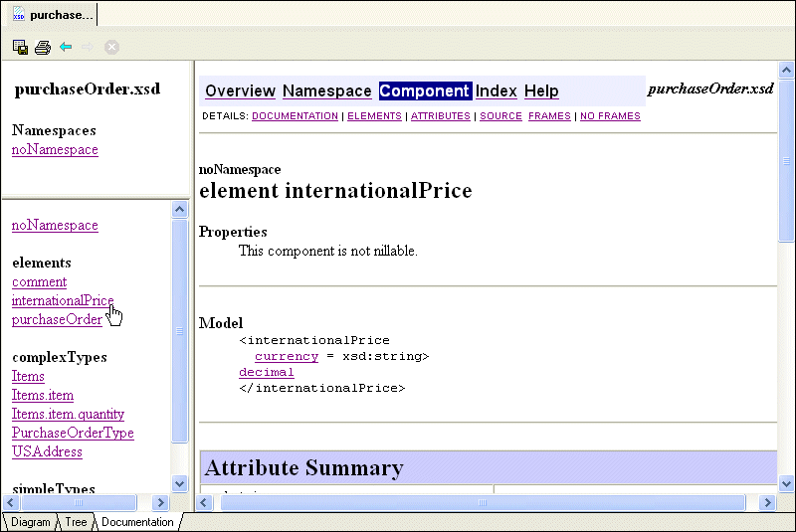The image size is (796, 532).
Task: Click the stop loading icon
Action: point(112,47)
